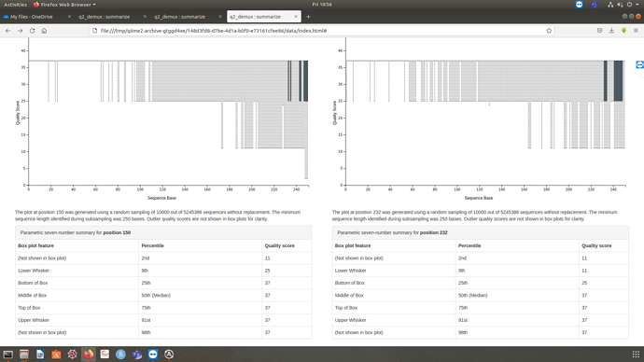Open the Firefox downloads panel
This screenshot has height=362, width=644.
click(611, 31)
